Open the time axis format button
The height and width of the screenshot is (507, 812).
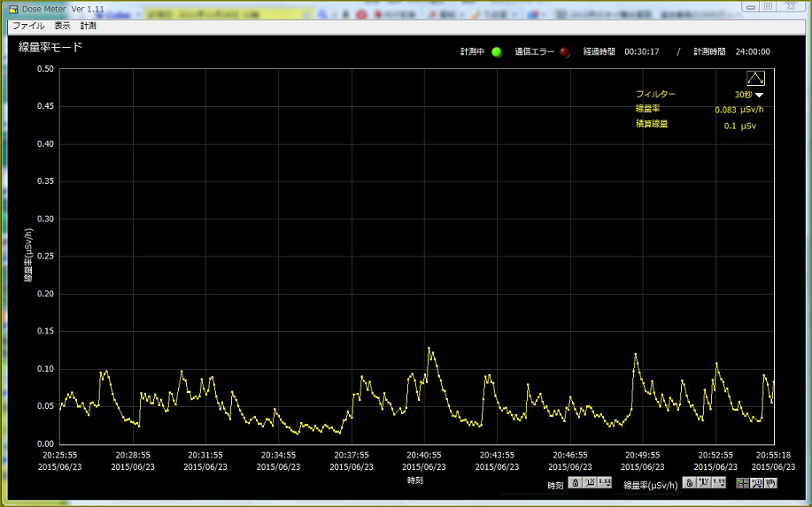(x=605, y=483)
